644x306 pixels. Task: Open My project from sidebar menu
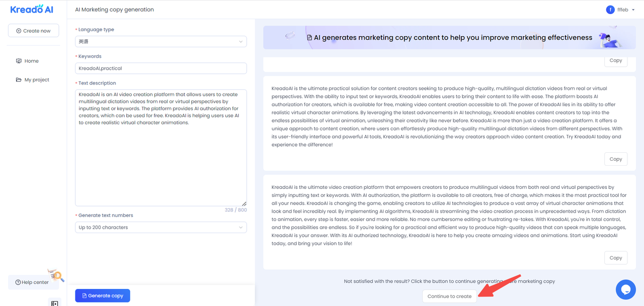(x=37, y=80)
